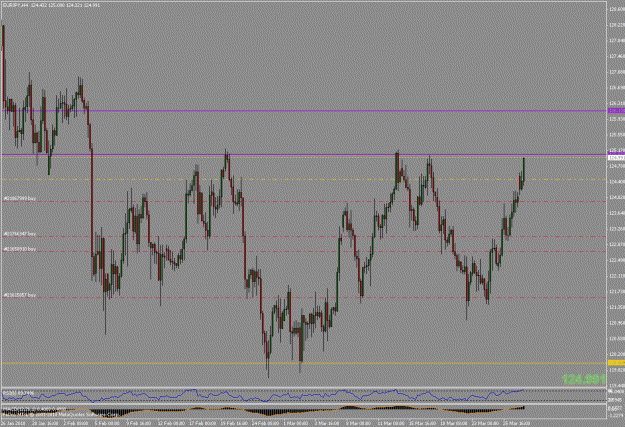Viewport: 625px width, 427px height.
Task: Select the upper purple horizontal line
Action: click(x=305, y=111)
